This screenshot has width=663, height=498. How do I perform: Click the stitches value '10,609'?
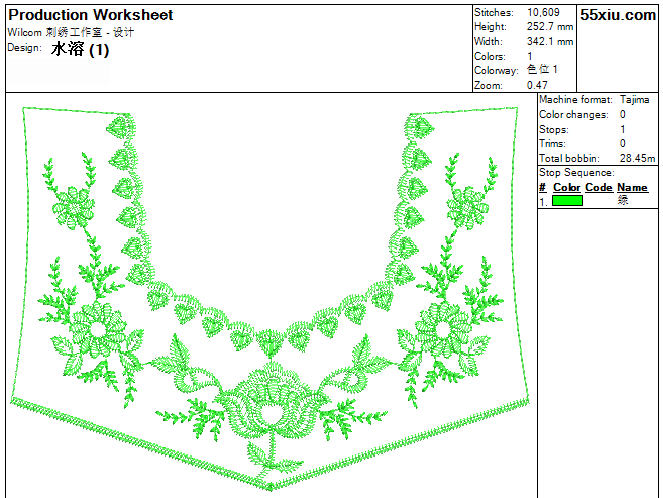pos(543,12)
